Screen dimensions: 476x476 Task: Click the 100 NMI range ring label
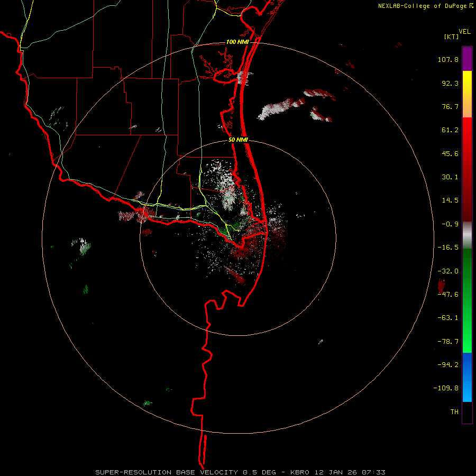coord(237,42)
